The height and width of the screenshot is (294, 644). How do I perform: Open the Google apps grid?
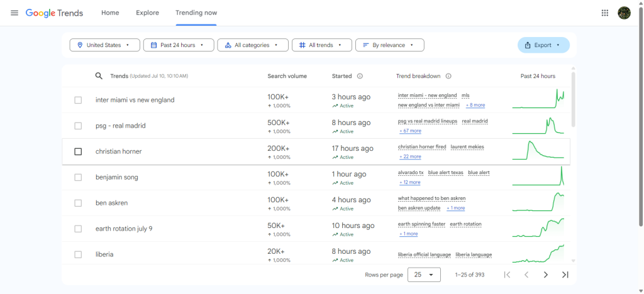pyautogui.click(x=604, y=13)
